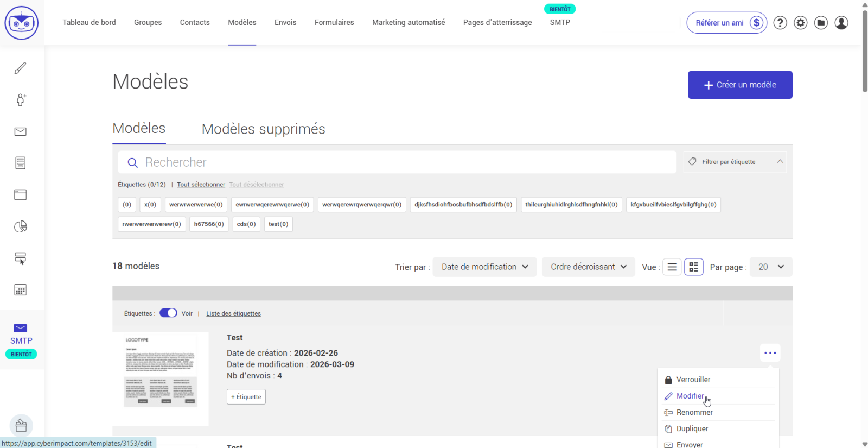Click the pie chart statistics sidebar icon
Image resolution: width=868 pixels, height=448 pixels.
pos(21,226)
